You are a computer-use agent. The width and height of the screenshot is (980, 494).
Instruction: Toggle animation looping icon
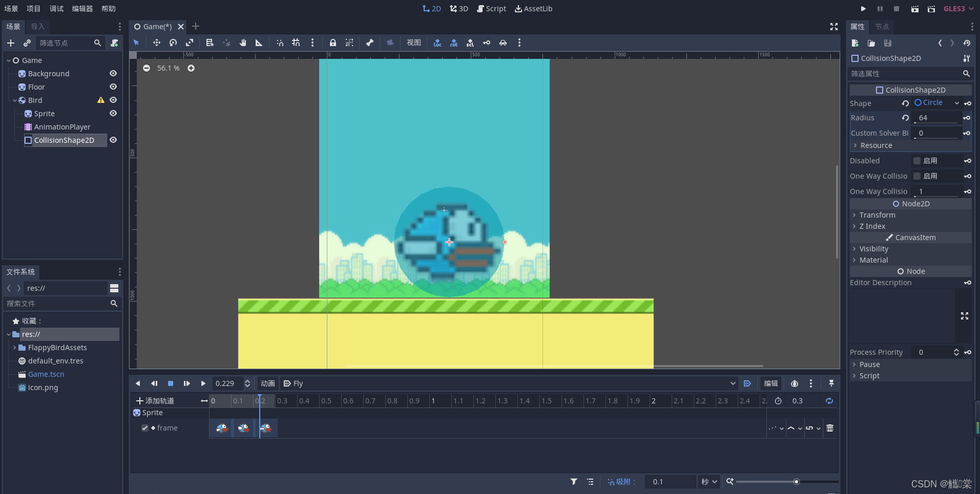(x=829, y=401)
